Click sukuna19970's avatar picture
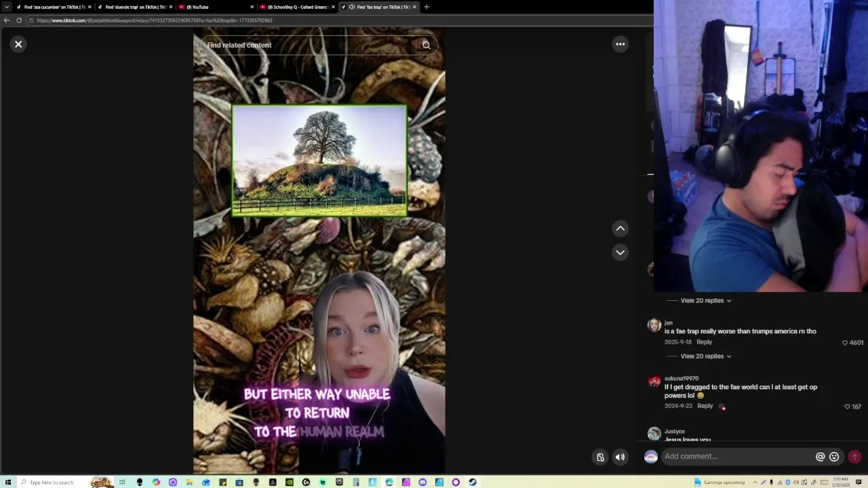This screenshot has width=868, height=488. 654,381
